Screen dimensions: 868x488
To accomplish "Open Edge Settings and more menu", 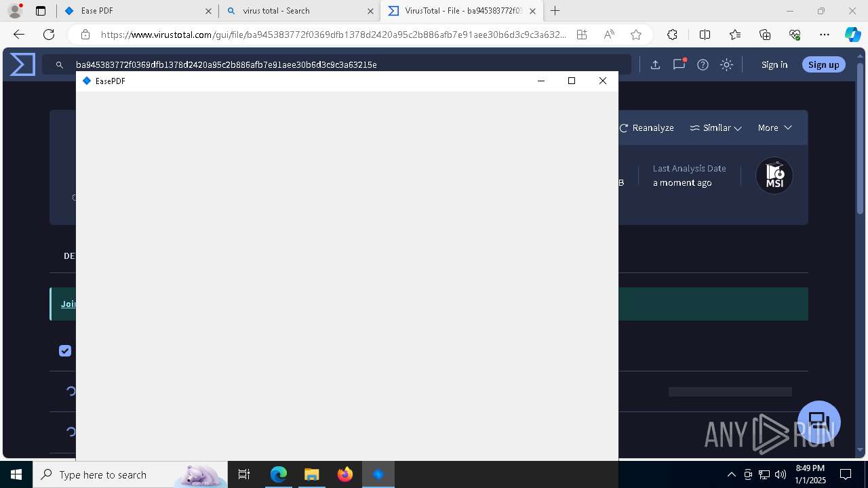I will [825, 35].
